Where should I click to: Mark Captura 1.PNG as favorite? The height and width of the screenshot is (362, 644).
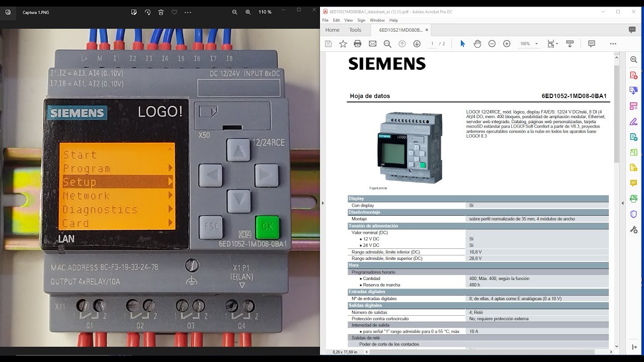point(174,12)
